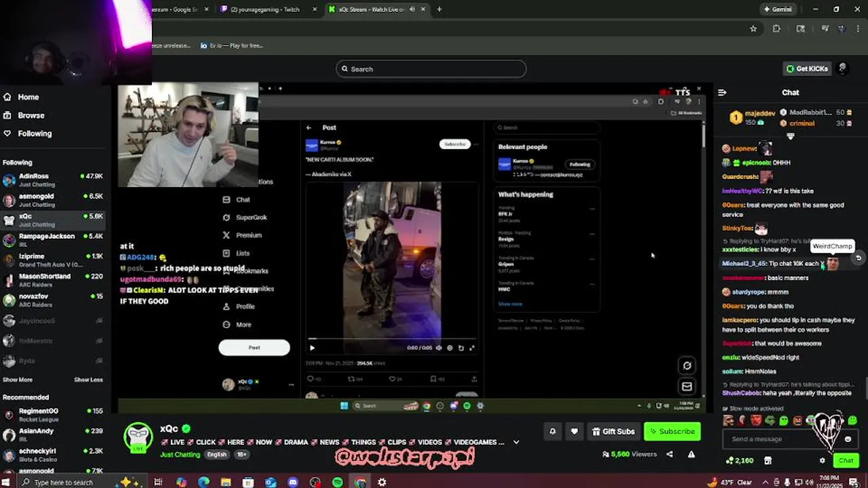868x488 pixels.
Task: Report the stream with warning triangle icon
Action: [691, 454]
